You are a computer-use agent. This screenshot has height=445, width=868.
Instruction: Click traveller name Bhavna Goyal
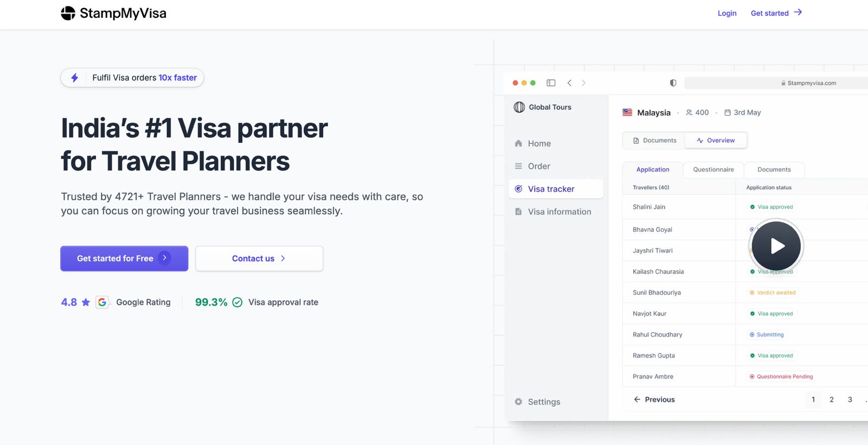(652, 230)
